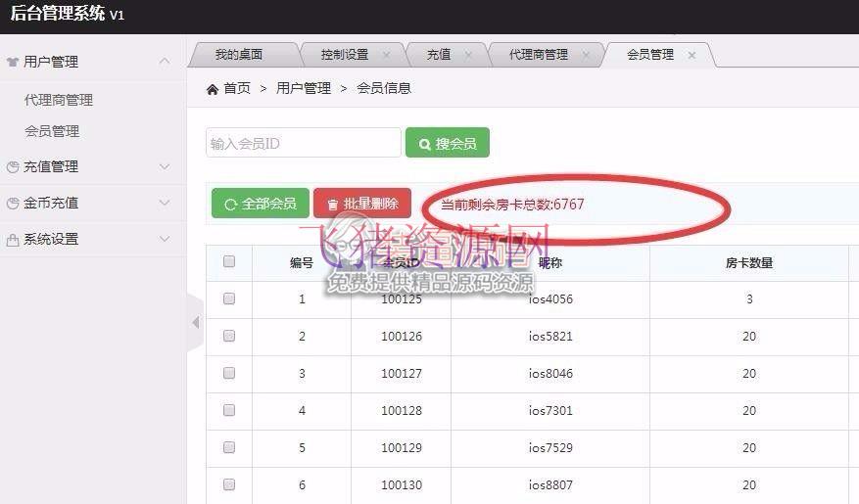Click nickname ios7301
The image size is (859, 504).
point(550,411)
